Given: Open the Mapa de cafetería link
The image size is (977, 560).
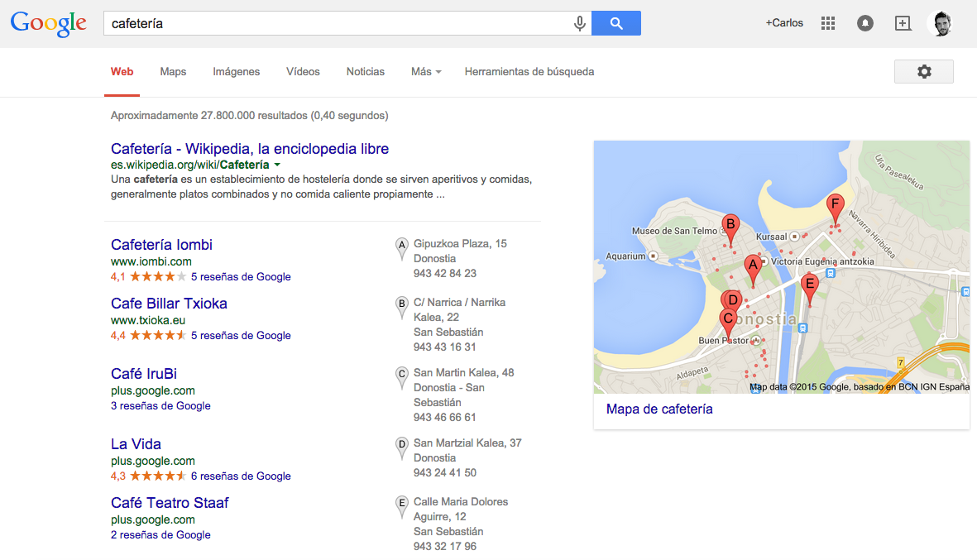Looking at the screenshot, I should tap(659, 409).
